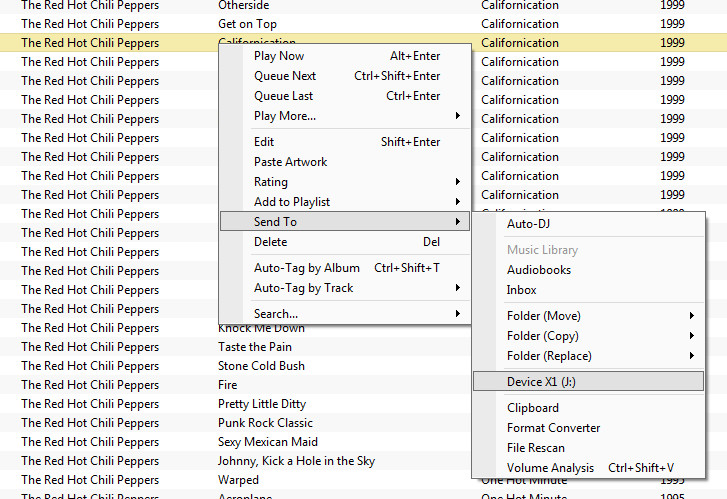Open Format Converter from Send To

(588, 428)
